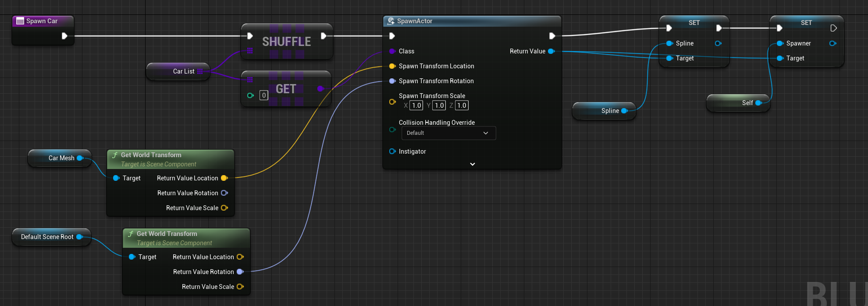Open the Collision Handling Override dropdown
The image size is (868, 306).
pos(448,133)
